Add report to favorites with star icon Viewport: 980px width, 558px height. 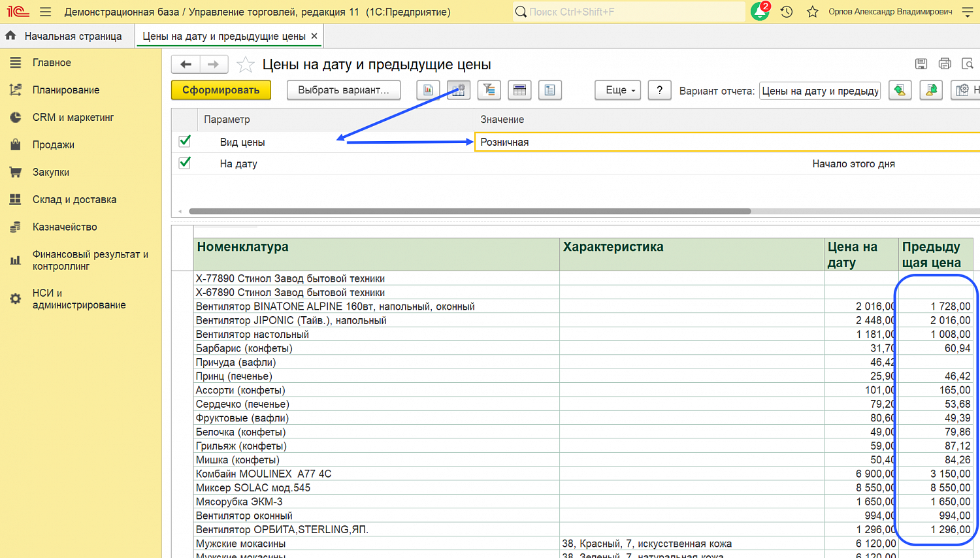click(x=245, y=64)
